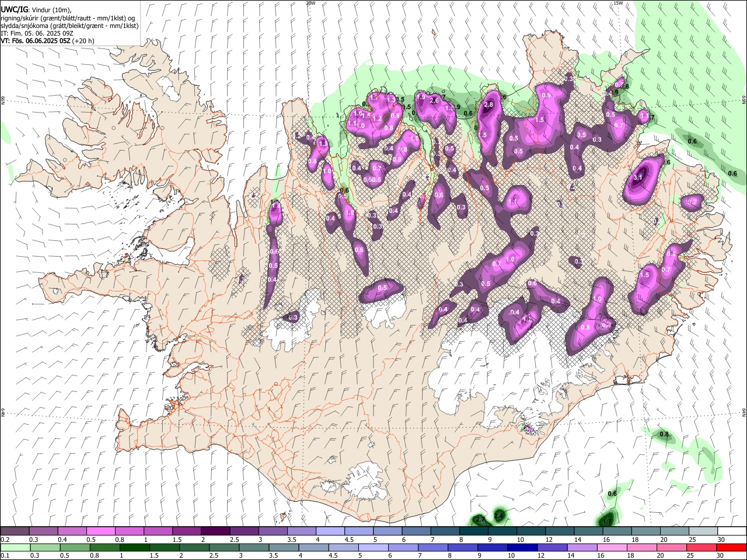Screen dimensions: 747x560
Task: Click the 'VT: Fös. 06.06.2025 05Z (+20 h)' line
Action: [47, 41]
